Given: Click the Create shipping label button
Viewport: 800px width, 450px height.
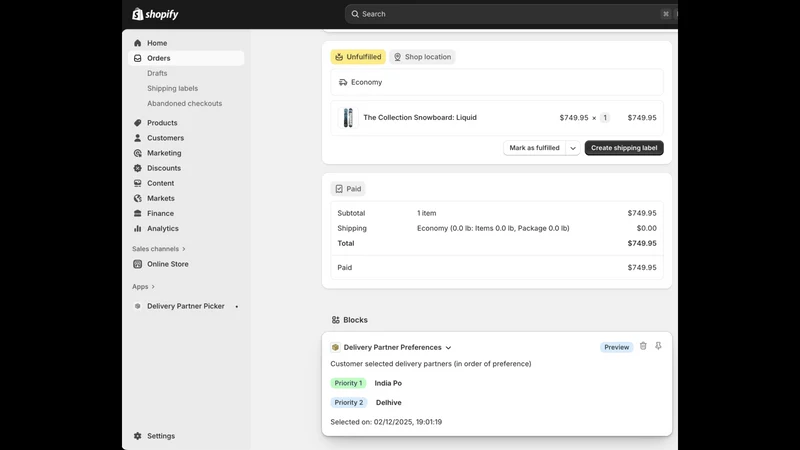Looking at the screenshot, I should click(624, 148).
